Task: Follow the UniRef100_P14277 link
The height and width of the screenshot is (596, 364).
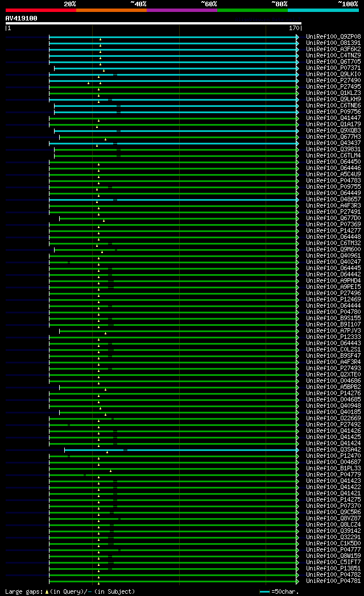Action: pos(334,231)
